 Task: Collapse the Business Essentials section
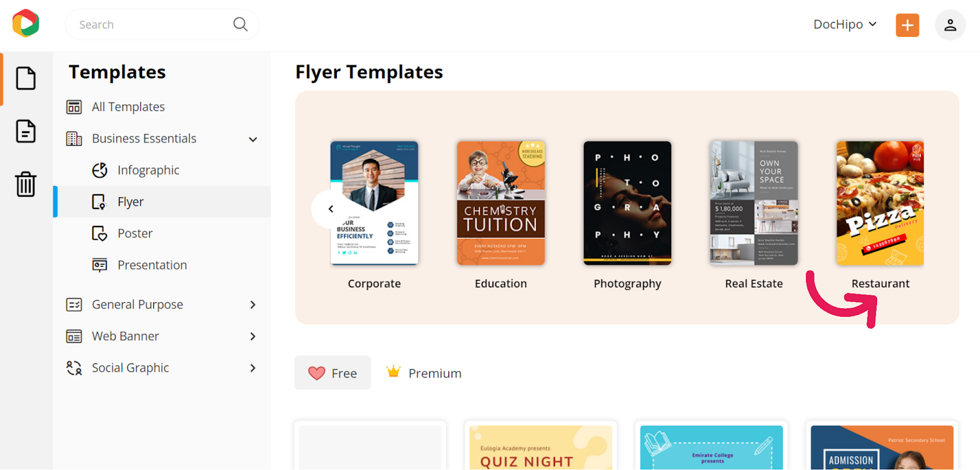tap(252, 139)
